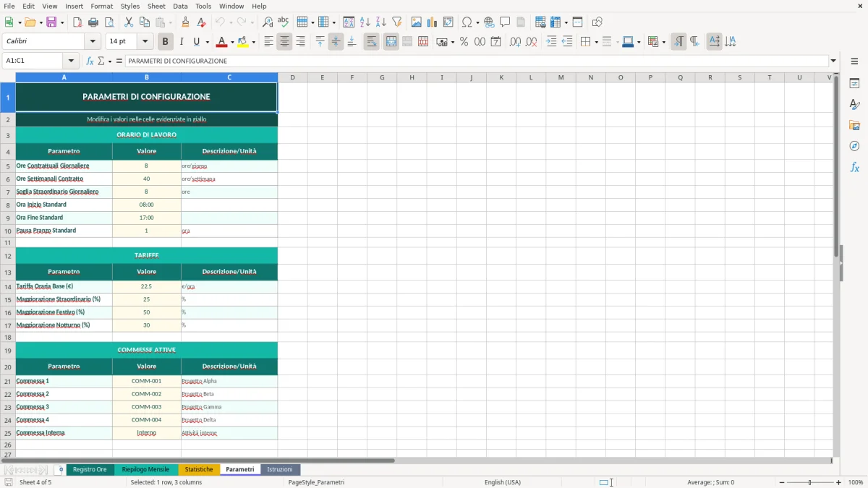This screenshot has width=868, height=488.
Task: Open background color dropdown arrow
Action: pos(253,42)
